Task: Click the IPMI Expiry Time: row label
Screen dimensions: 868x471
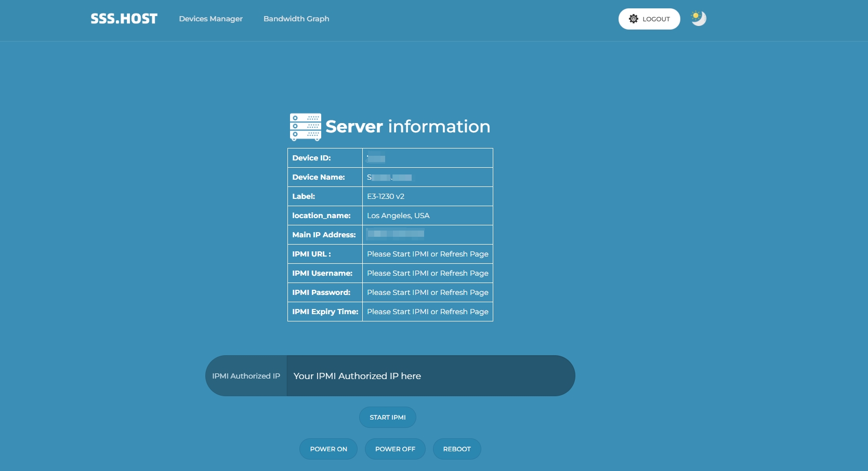Action: [x=325, y=312]
